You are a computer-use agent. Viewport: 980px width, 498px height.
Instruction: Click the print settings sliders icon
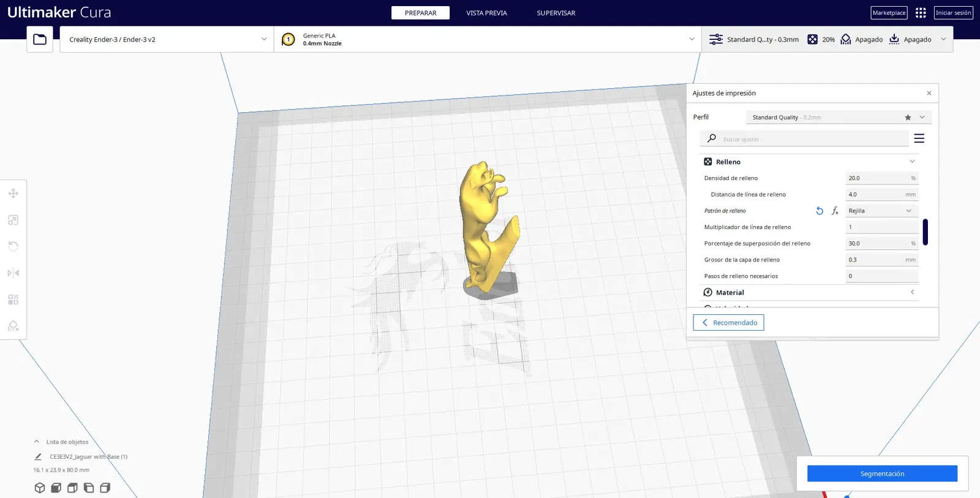point(715,39)
